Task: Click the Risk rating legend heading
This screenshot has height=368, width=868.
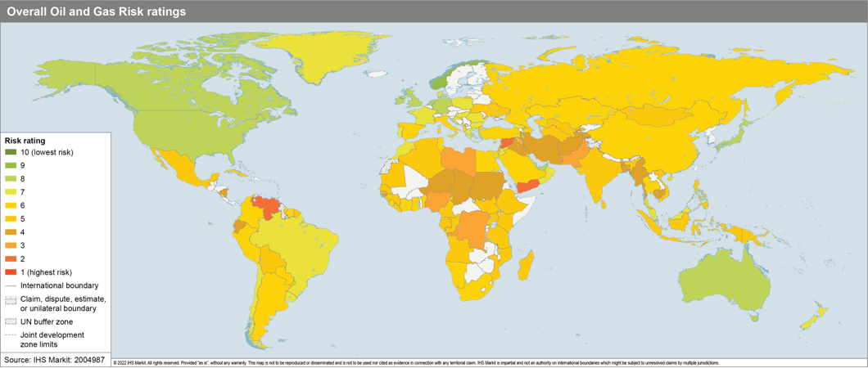Action: [x=25, y=141]
